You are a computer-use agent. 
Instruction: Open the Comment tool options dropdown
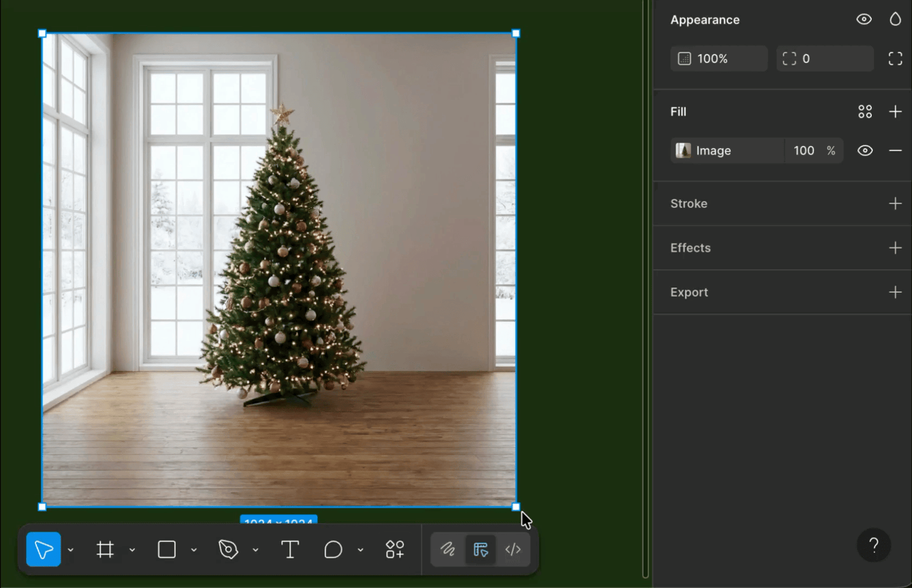point(361,550)
